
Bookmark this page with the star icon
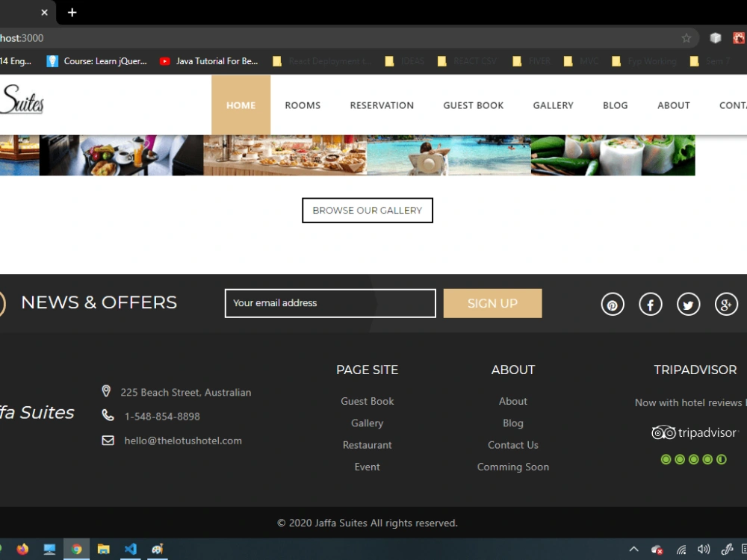click(x=686, y=38)
